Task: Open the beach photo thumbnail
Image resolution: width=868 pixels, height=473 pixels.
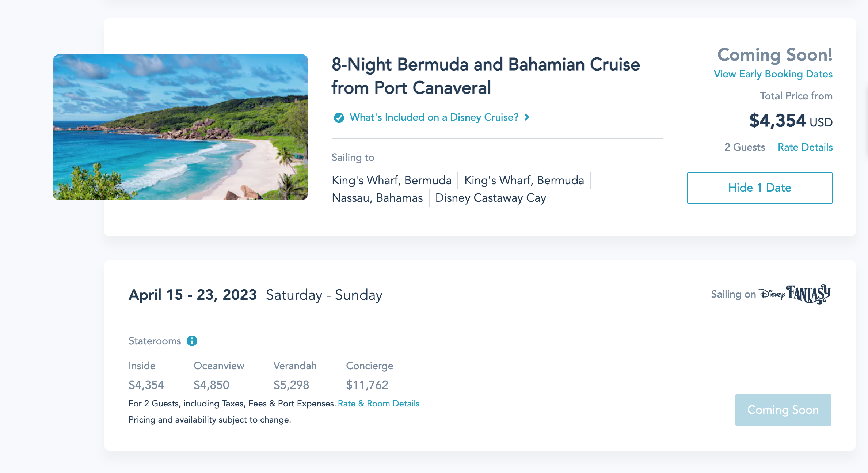Action: (x=180, y=127)
